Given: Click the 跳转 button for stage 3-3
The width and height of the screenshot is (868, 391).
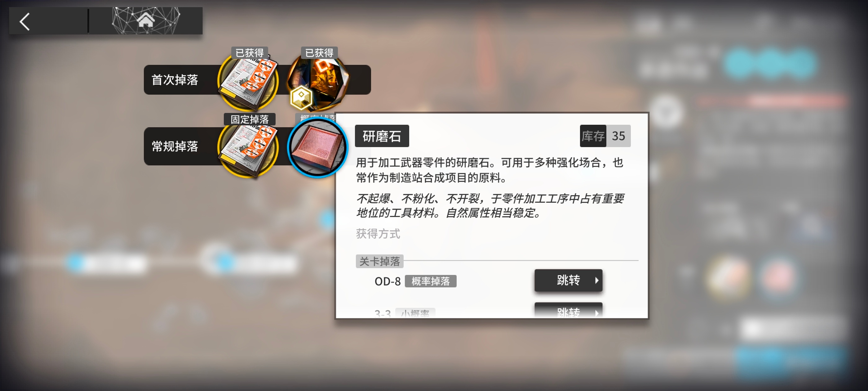Looking at the screenshot, I should [568, 310].
